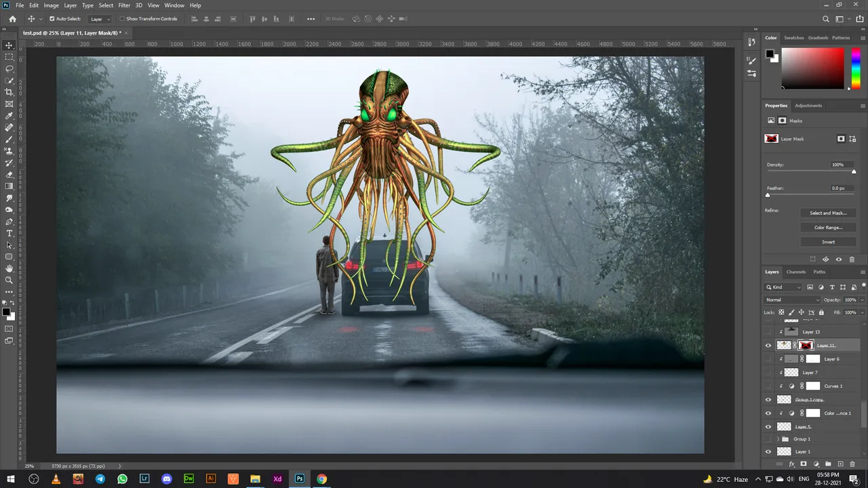Select the Clone Stamp tool
Image resolution: width=868 pixels, height=488 pixels.
tap(9, 151)
